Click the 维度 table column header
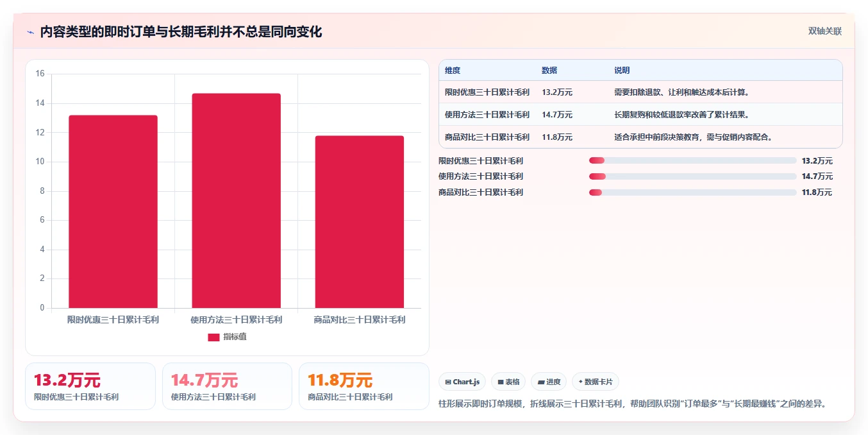Image resolution: width=868 pixels, height=435 pixels. click(x=453, y=71)
